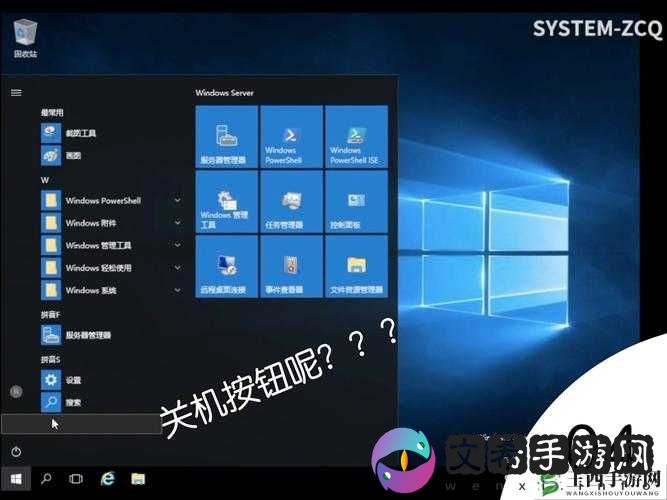The image size is (667, 500).
Task: Click the Windows Start button
Action: pyautogui.click(x=16, y=479)
